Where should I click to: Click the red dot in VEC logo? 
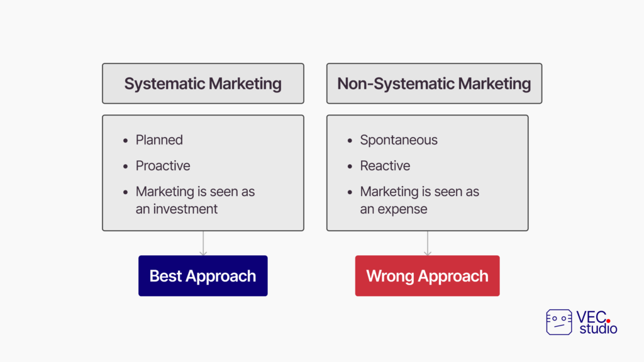[608, 321]
